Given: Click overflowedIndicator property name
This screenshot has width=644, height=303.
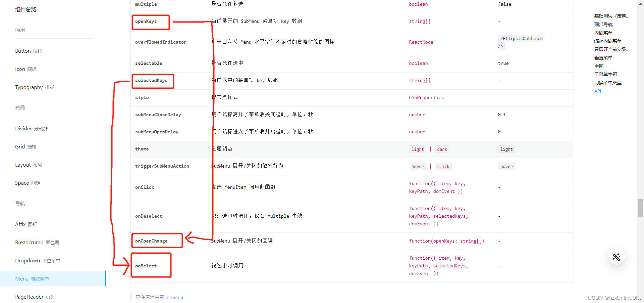Looking at the screenshot, I should 161,42.
